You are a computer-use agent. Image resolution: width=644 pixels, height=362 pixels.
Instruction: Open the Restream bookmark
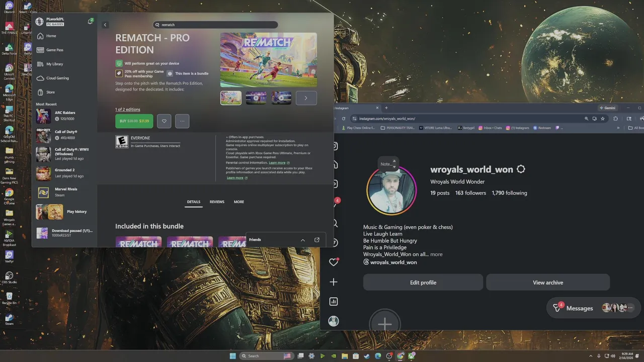point(542,128)
